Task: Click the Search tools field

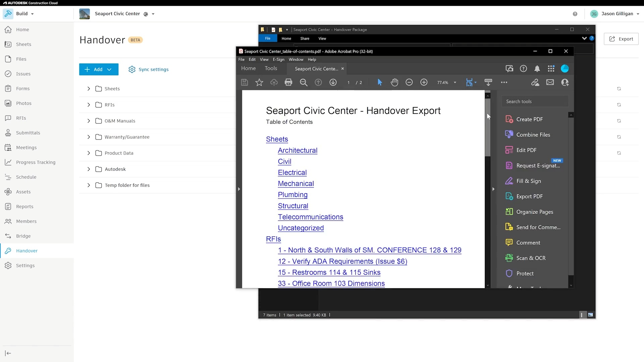Action: tap(535, 102)
